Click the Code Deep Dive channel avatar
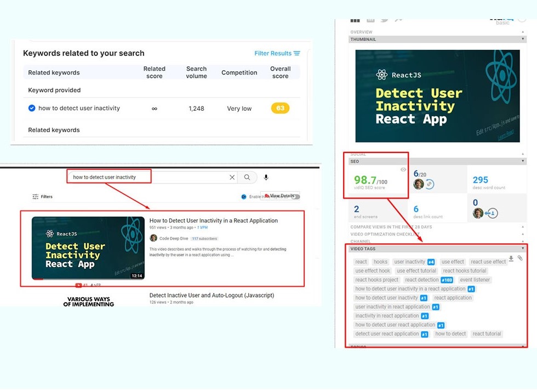Viewport: 537px width, 392px height. coord(153,238)
